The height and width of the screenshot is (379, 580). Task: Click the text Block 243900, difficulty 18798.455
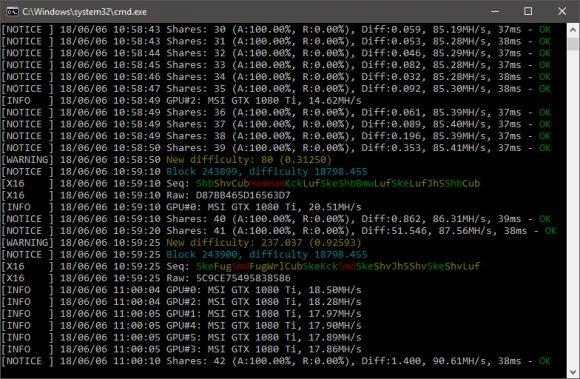267,254
